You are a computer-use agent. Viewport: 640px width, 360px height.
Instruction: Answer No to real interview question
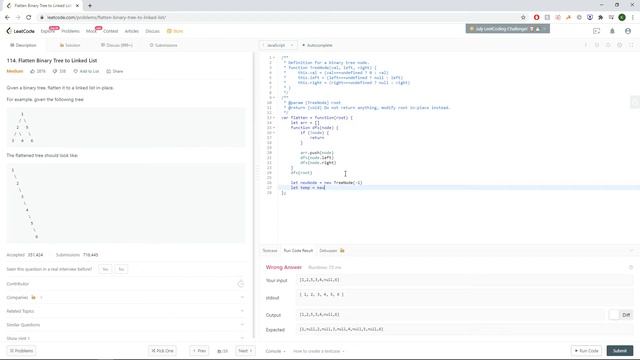[x=121, y=269]
